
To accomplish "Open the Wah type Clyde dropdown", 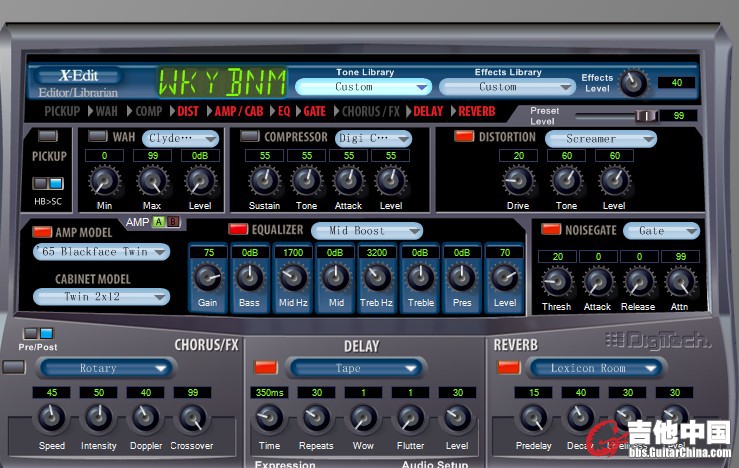I will pos(181,139).
